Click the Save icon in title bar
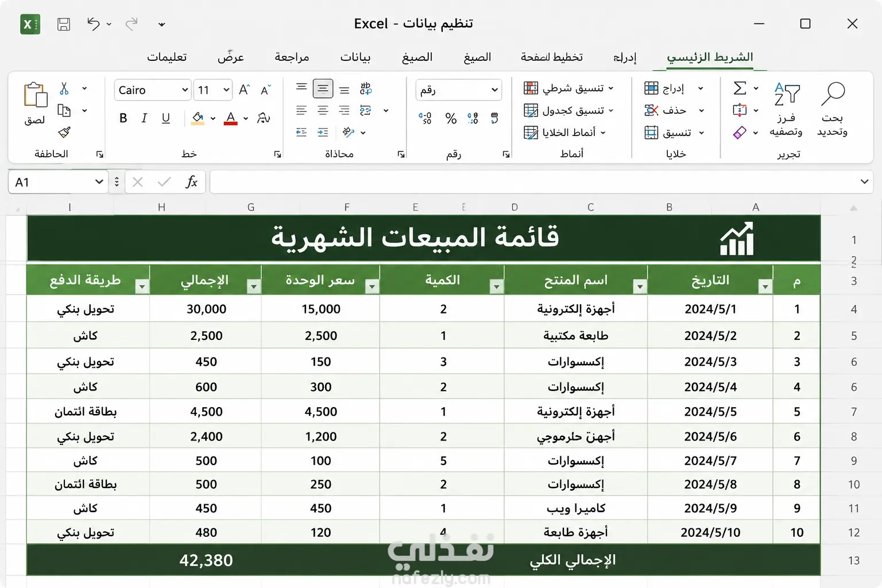The height and width of the screenshot is (588, 882). pos(64,24)
